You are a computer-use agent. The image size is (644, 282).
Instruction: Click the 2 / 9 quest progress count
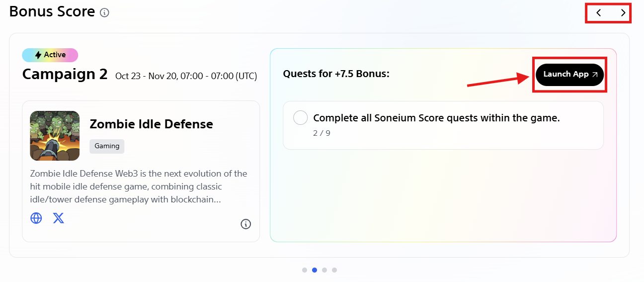[322, 133]
